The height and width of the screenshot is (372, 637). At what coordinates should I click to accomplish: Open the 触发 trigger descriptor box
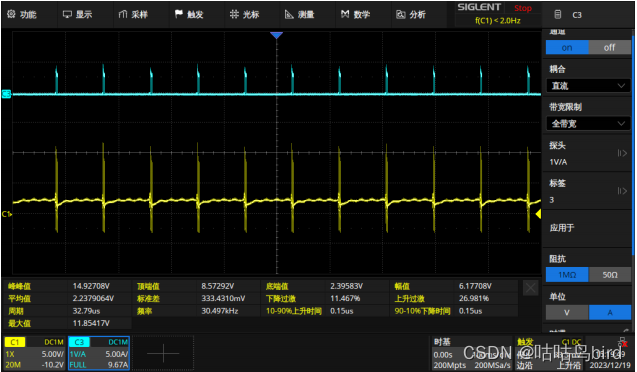(x=550, y=353)
